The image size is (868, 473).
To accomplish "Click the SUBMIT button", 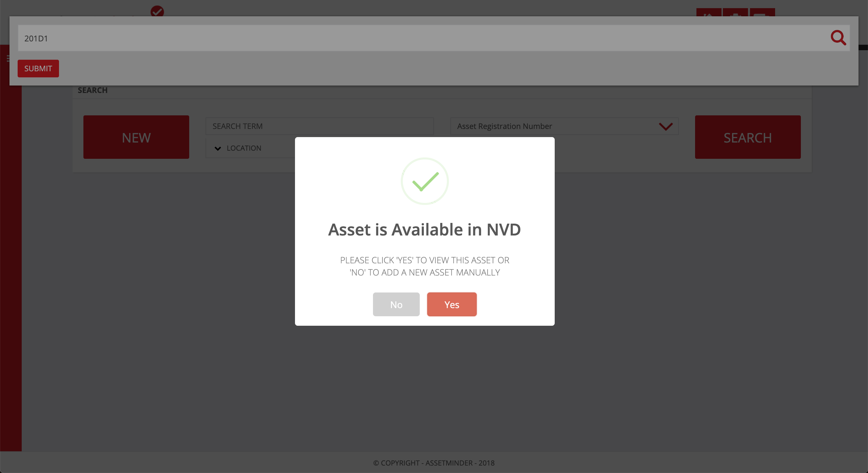I will (x=38, y=69).
